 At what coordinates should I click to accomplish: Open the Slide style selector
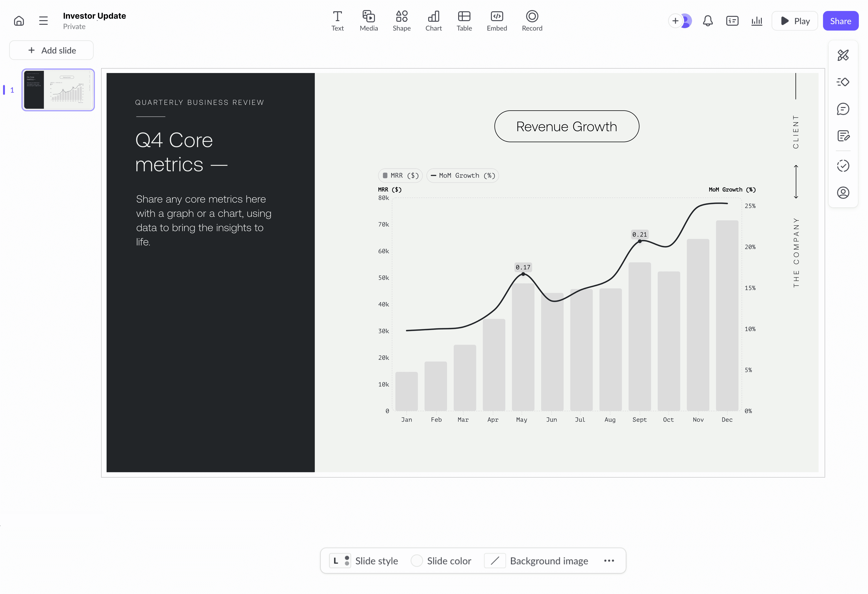coord(365,560)
